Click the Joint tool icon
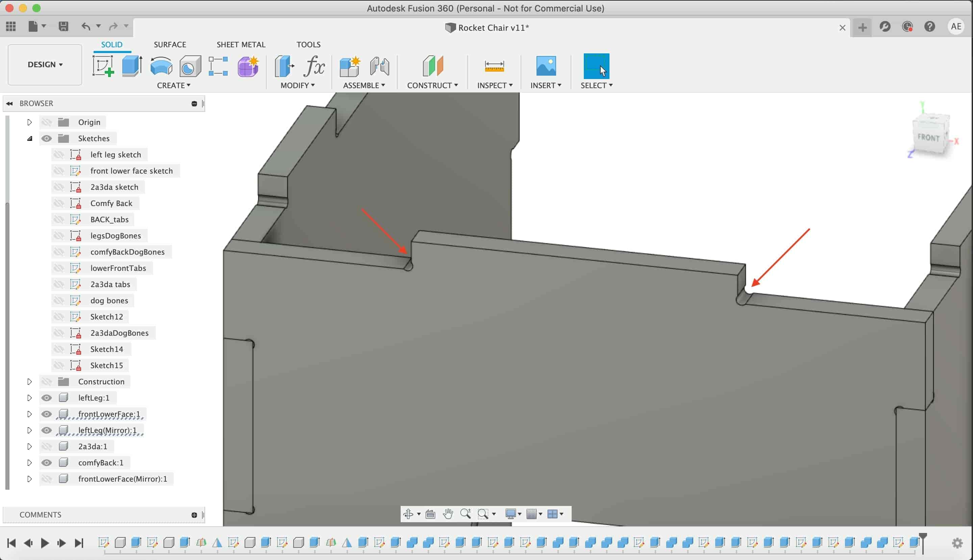973x560 pixels. (379, 66)
